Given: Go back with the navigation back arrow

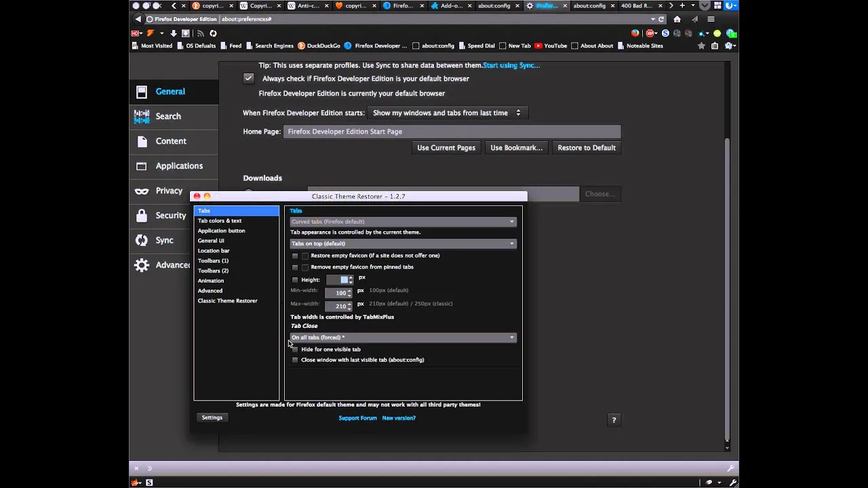Looking at the screenshot, I should (138, 19).
